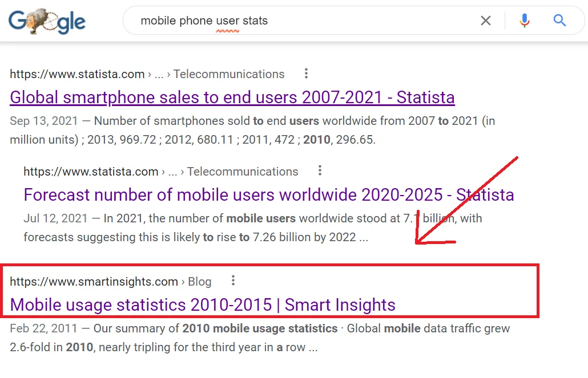
Task: Click the magnifier search icon
Action: click(x=559, y=21)
